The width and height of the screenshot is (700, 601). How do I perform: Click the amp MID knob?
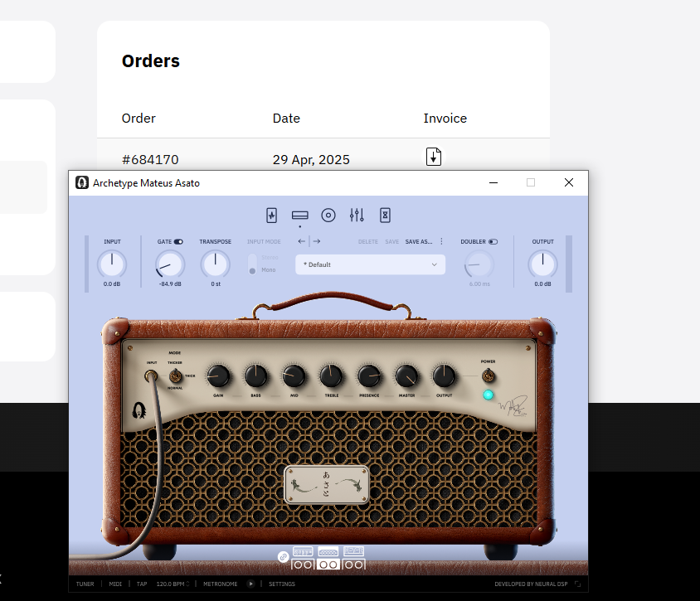pos(294,376)
